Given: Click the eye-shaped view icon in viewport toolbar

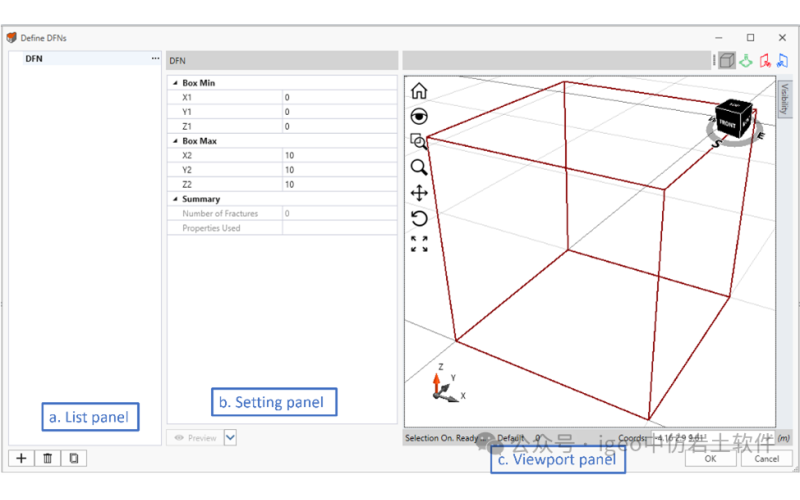Looking at the screenshot, I should coord(419,116).
